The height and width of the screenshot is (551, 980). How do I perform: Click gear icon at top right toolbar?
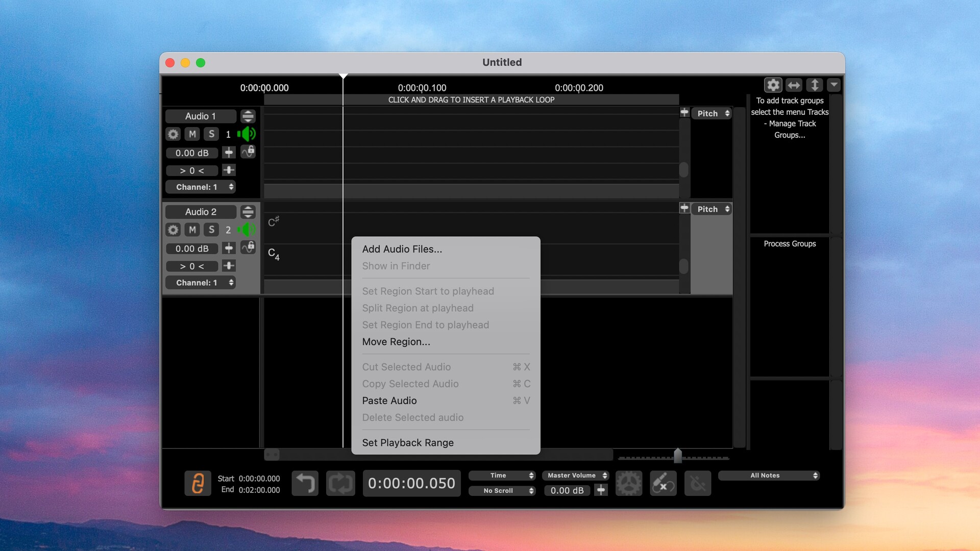(773, 85)
